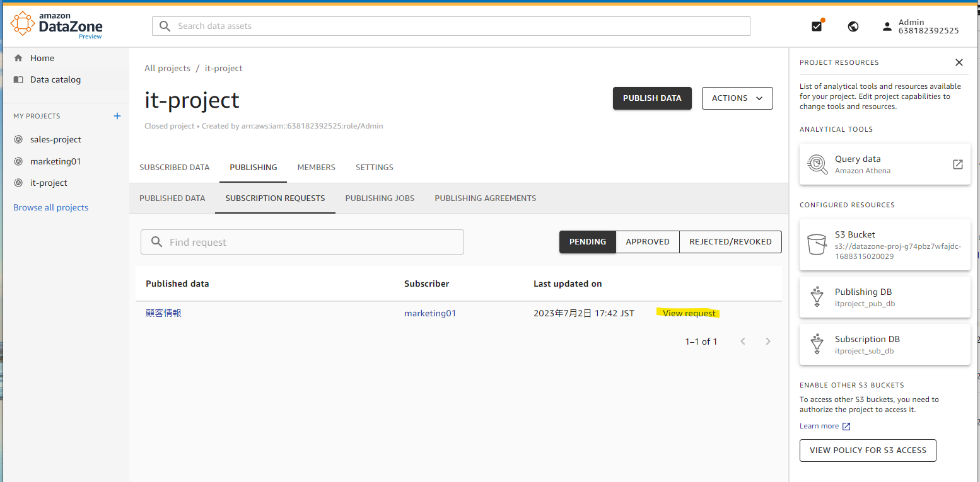Switch to Members tab

pos(317,168)
